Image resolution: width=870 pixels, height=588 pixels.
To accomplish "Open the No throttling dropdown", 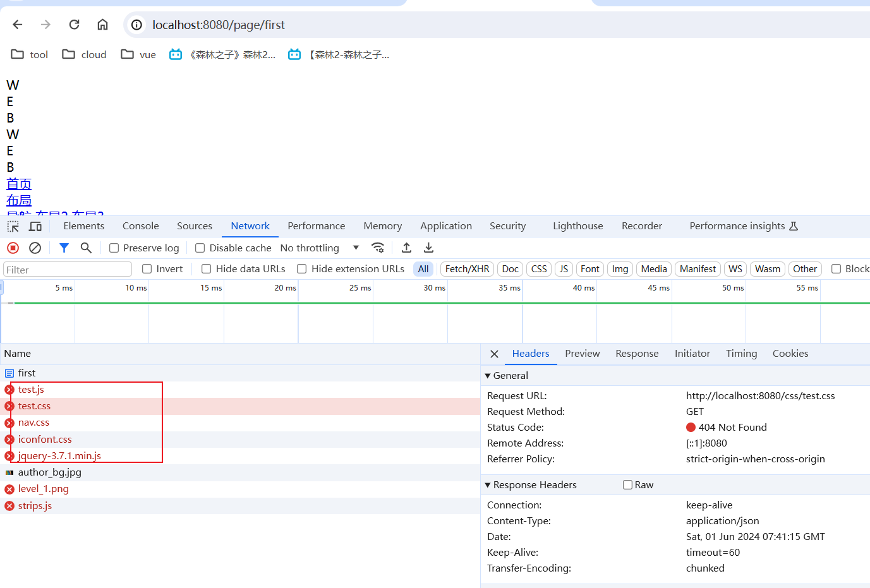I will [320, 248].
